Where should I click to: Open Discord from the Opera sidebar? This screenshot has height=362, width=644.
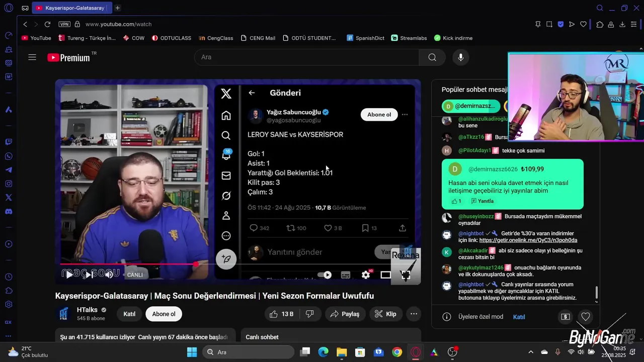tap(9, 212)
